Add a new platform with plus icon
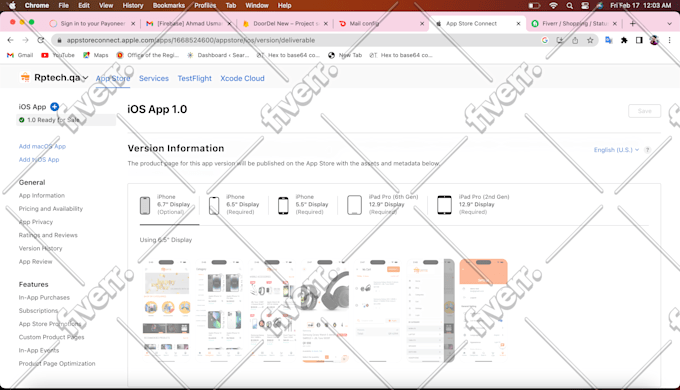 pos(55,106)
